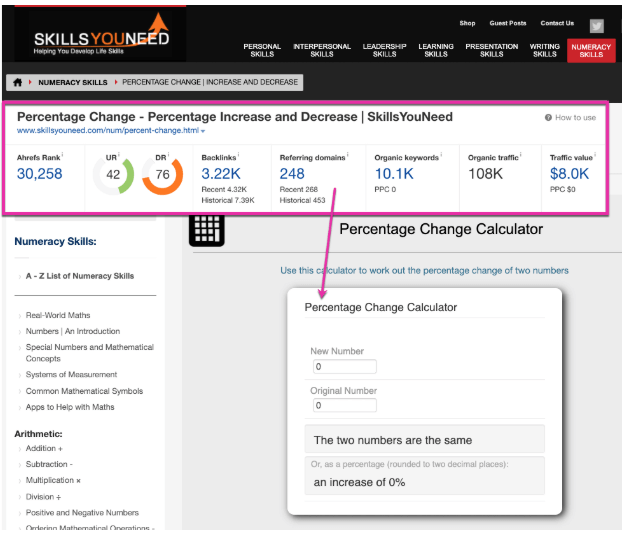Click the info icon next to Traffic value
Viewport: 628px width, 535px height.
[x=595, y=155]
